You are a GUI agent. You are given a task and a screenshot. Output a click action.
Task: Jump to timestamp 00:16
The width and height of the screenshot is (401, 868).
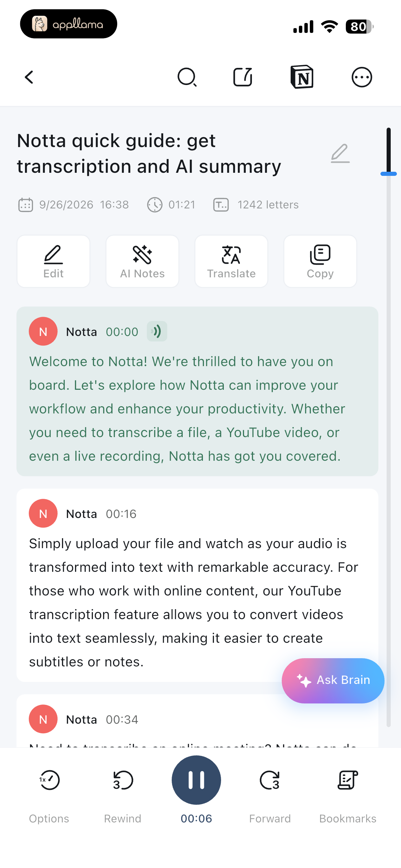pos(121,514)
